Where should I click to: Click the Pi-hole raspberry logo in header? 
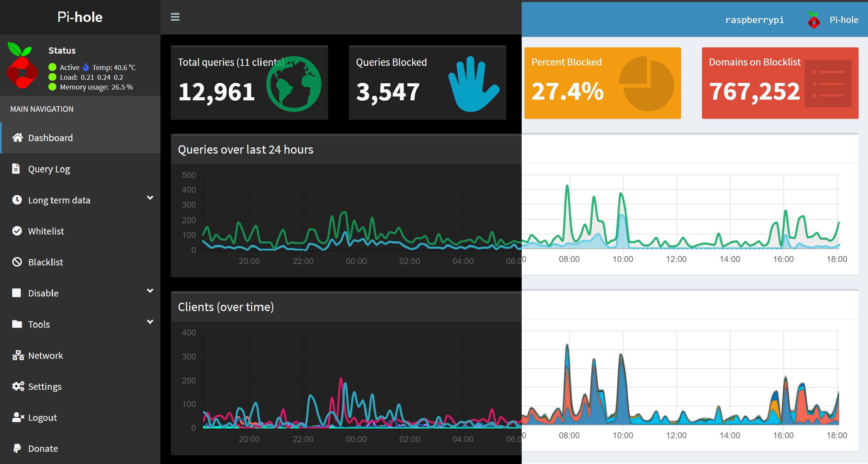[x=814, y=19]
